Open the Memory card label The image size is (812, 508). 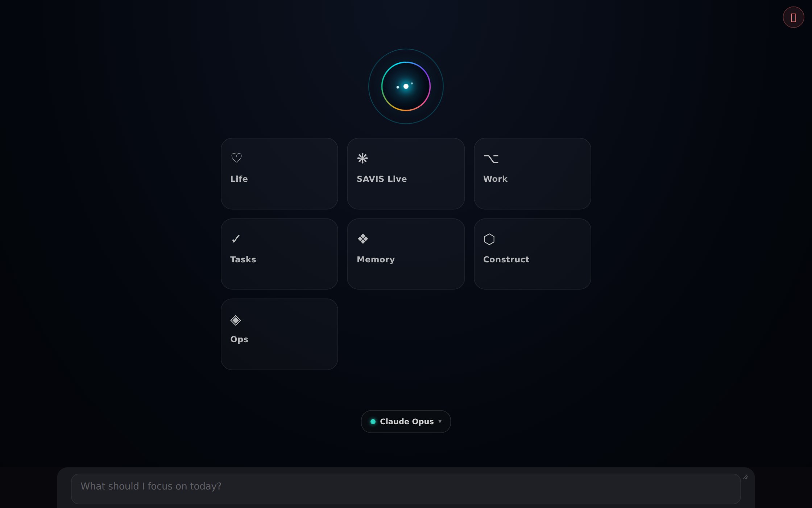coord(376,259)
